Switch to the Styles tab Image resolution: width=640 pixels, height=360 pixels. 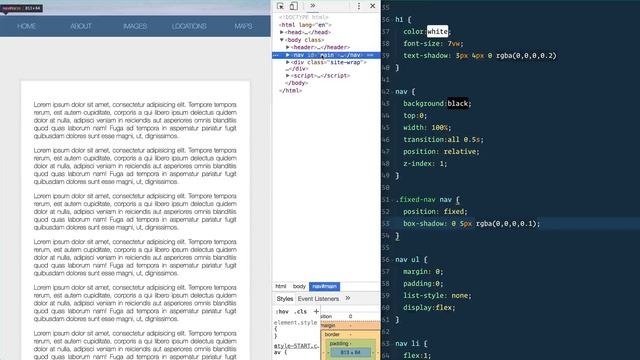pyautogui.click(x=285, y=299)
